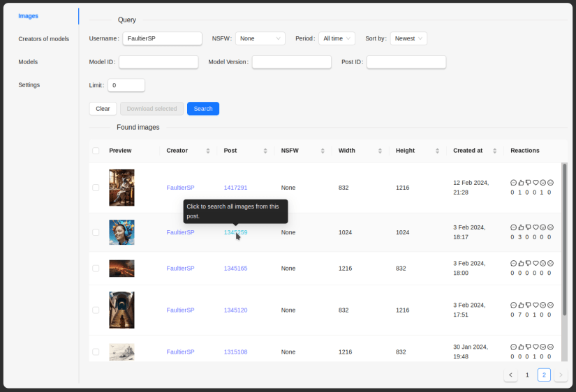Viewport: 576px width, 392px height.
Task: Click the Creator column sort arrows
Action: point(207,151)
